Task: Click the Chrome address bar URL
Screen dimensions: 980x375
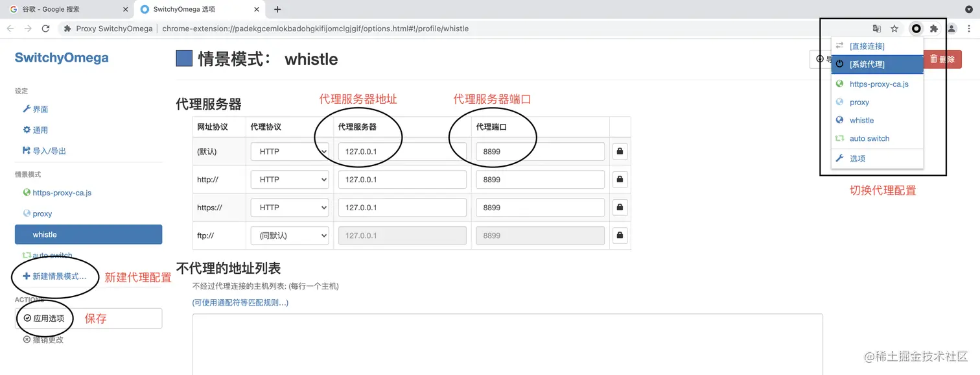Action: [x=315, y=29]
